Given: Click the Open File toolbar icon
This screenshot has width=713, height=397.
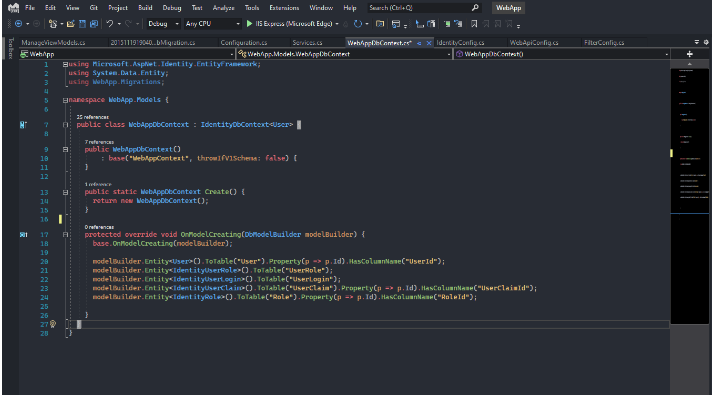Looking at the screenshot, I should (x=71, y=24).
